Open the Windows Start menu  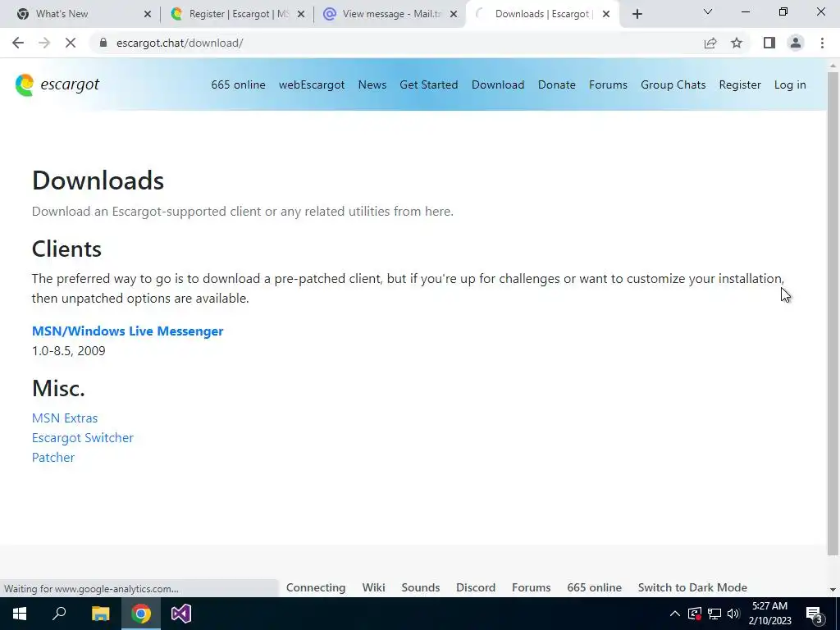pyautogui.click(x=20, y=614)
